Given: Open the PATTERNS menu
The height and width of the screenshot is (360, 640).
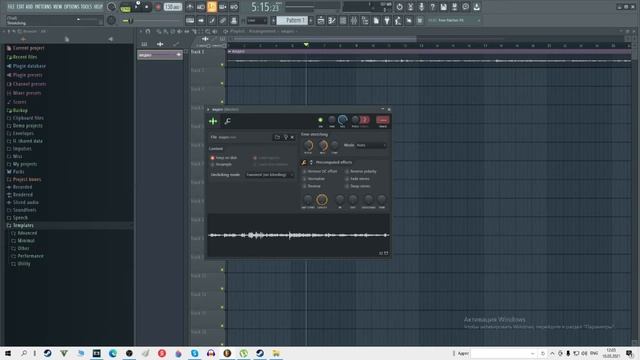Looking at the screenshot, I should [x=43, y=7].
